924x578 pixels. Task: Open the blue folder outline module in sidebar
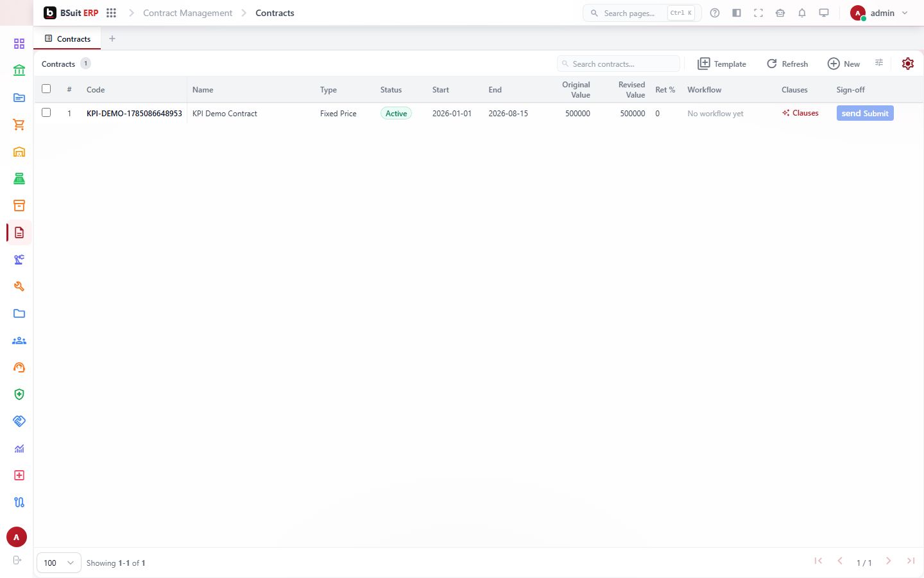[x=19, y=313]
